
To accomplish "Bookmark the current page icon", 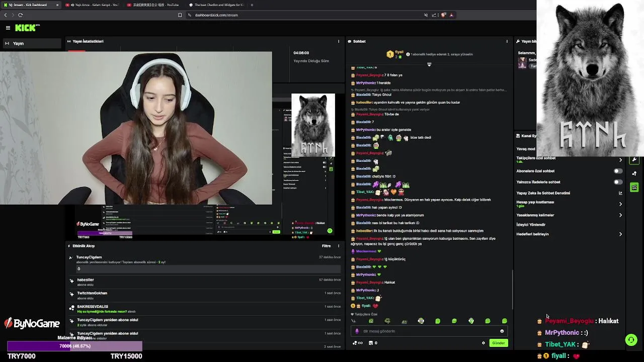I will click(180, 15).
